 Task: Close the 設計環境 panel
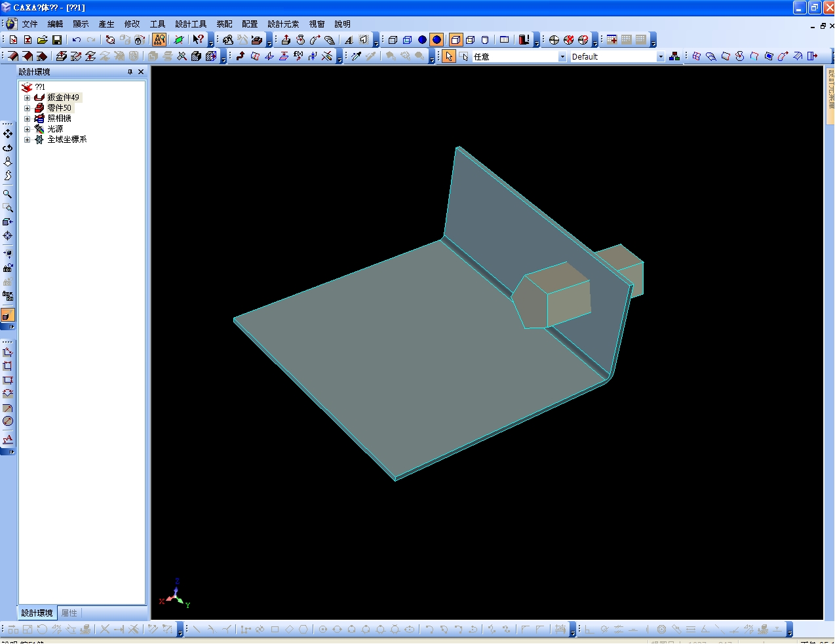141,72
